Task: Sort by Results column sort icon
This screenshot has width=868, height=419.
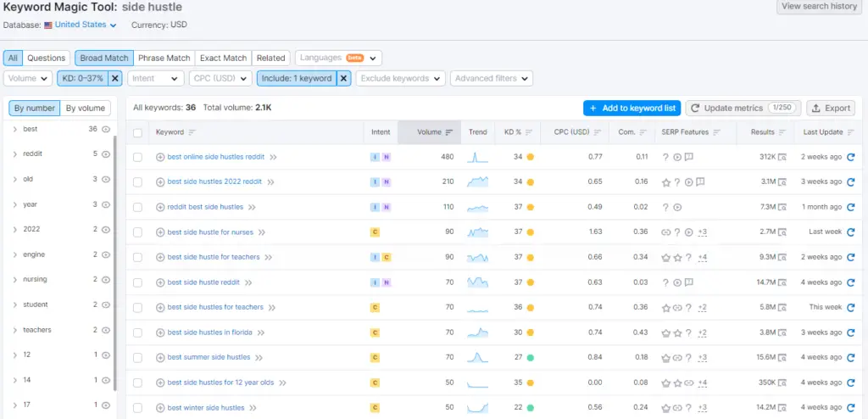Action: tap(782, 132)
